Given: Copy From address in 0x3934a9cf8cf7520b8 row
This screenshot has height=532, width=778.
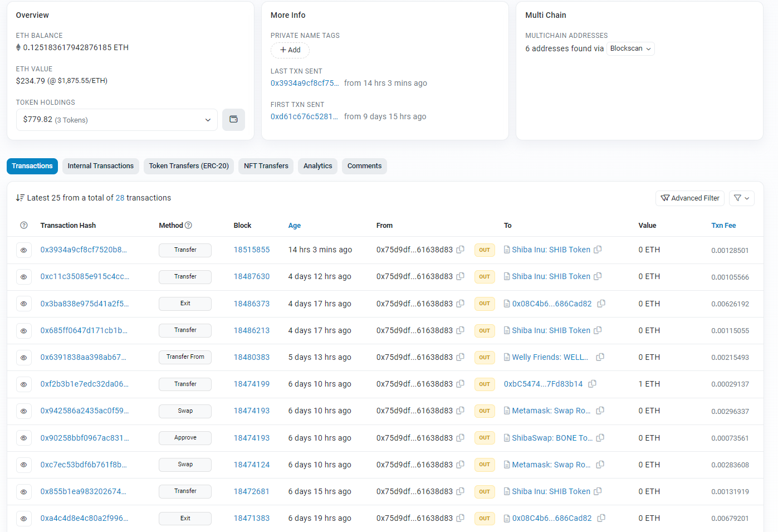Looking at the screenshot, I should point(460,250).
